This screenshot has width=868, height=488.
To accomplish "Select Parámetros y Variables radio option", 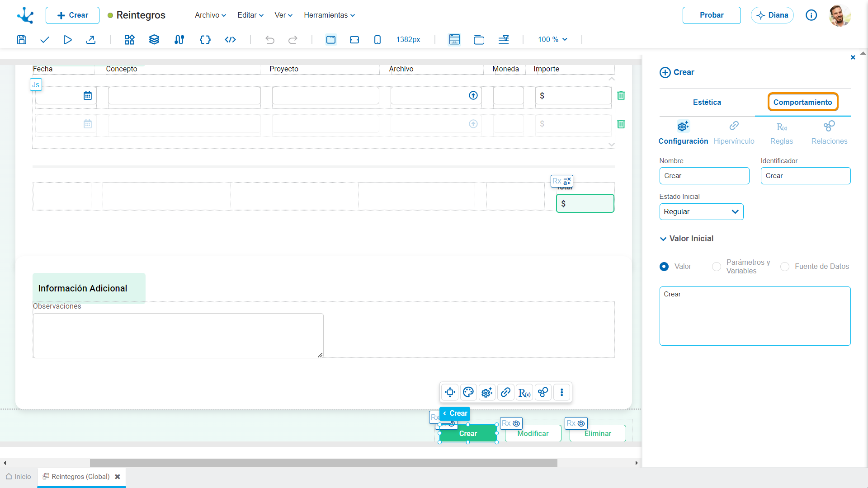I will [x=717, y=267].
